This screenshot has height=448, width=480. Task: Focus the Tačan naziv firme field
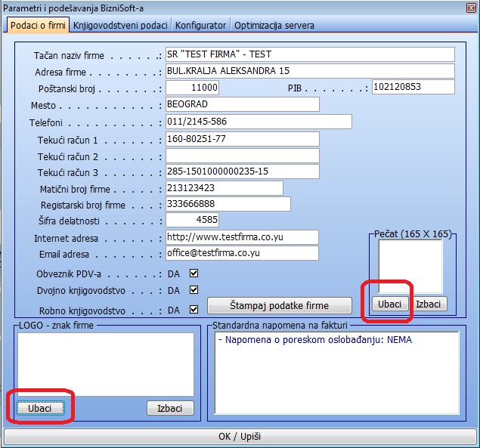pos(310,54)
